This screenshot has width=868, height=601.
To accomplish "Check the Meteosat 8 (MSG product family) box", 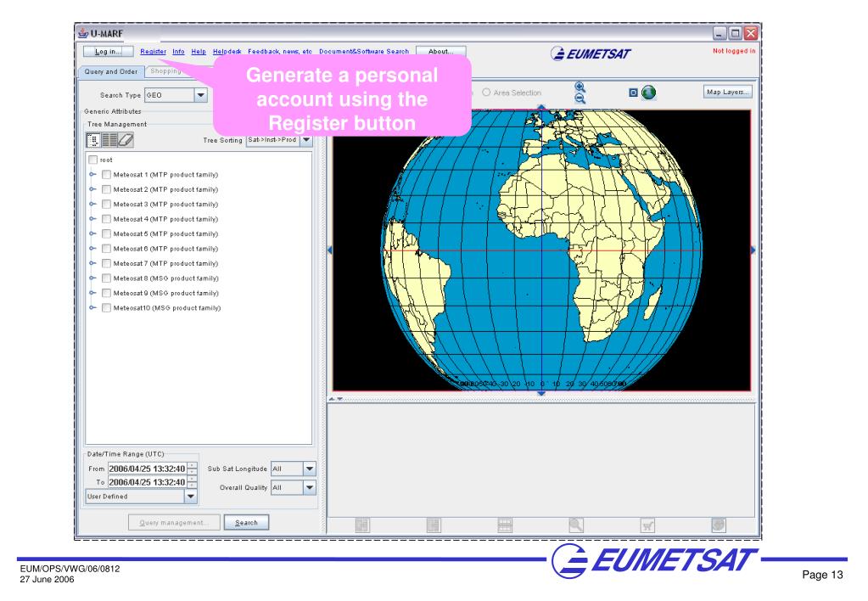I will (x=106, y=278).
